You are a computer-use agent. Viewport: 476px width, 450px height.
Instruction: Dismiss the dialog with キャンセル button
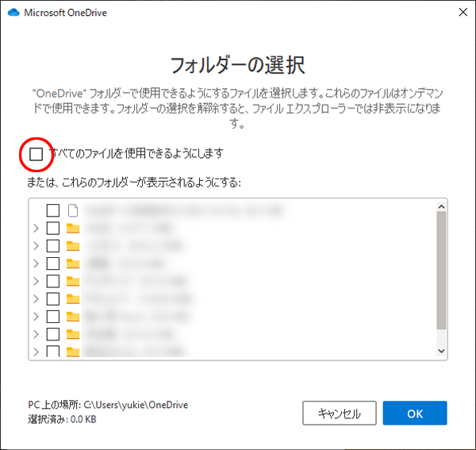(340, 413)
